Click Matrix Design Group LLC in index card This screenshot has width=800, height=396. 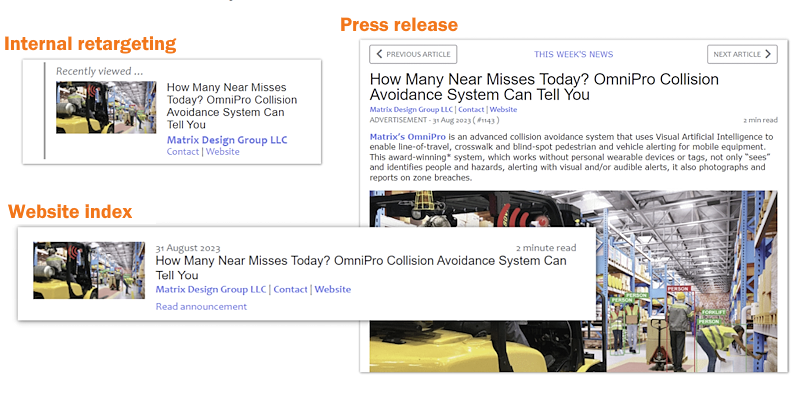211,289
